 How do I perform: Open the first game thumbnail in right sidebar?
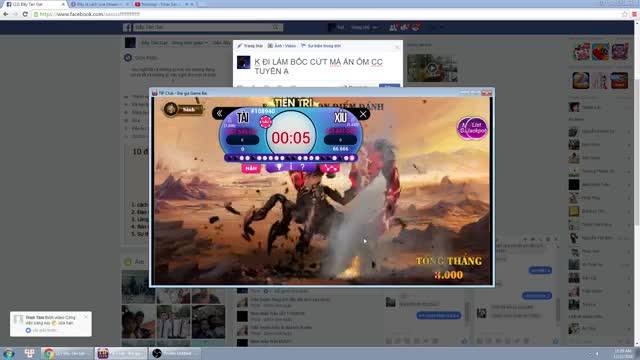pos(581,52)
